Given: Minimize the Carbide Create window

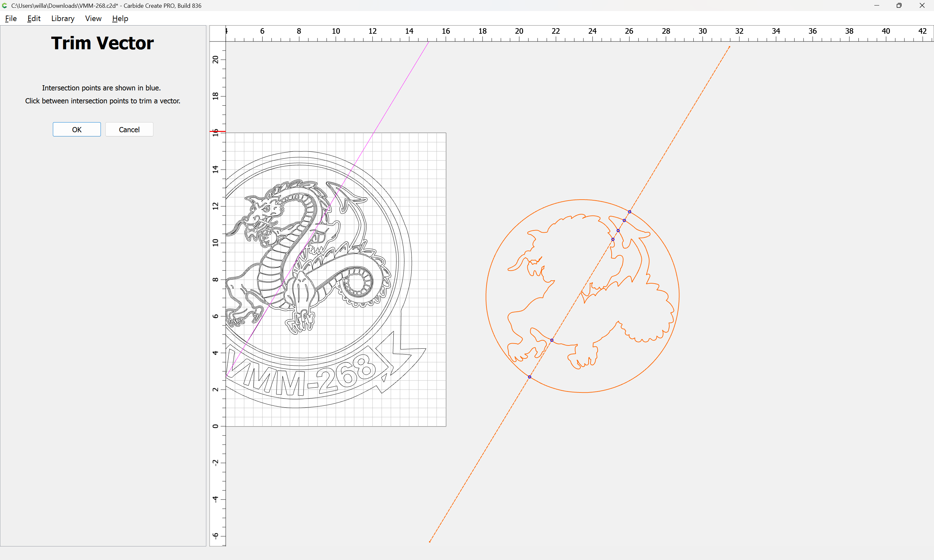Looking at the screenshot, I should [877, 5].
